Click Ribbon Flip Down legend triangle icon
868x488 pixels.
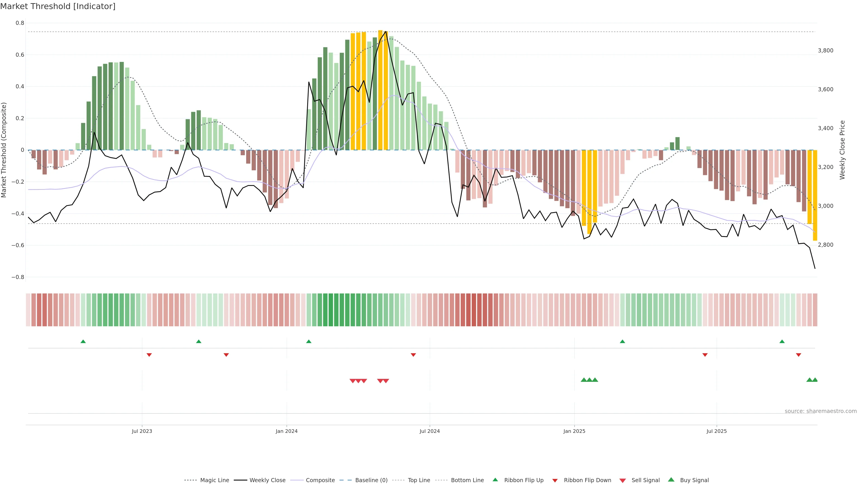(x=555, y=481)
